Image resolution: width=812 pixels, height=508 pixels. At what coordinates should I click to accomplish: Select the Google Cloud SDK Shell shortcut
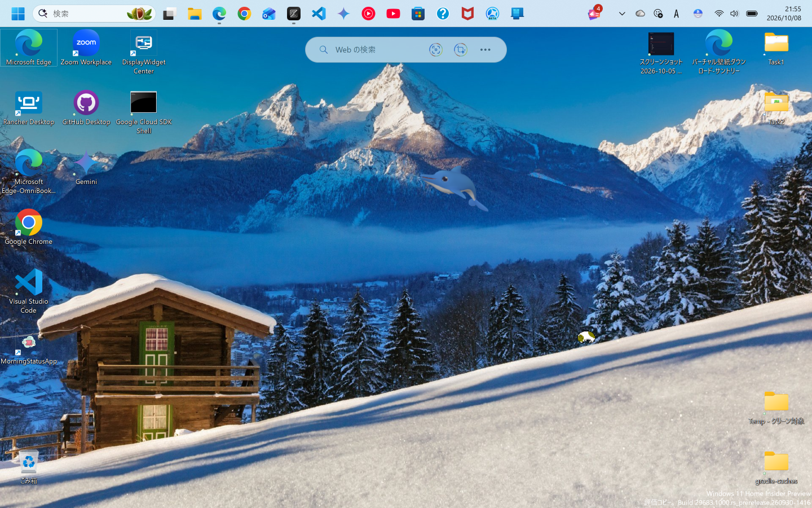144,112
